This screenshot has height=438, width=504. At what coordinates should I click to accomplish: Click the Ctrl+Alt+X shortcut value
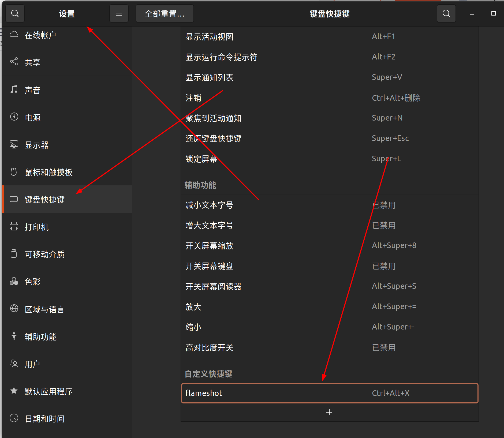[390, 393]
